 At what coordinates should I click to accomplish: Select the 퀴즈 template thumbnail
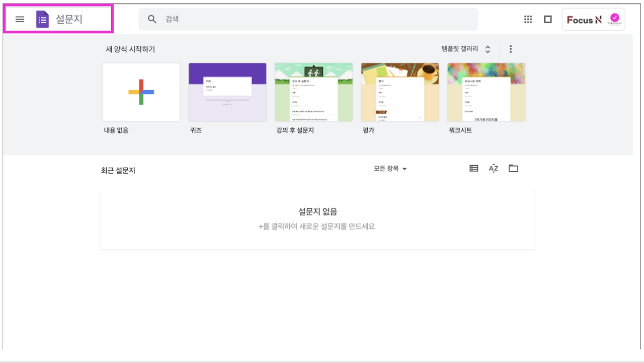227,92
